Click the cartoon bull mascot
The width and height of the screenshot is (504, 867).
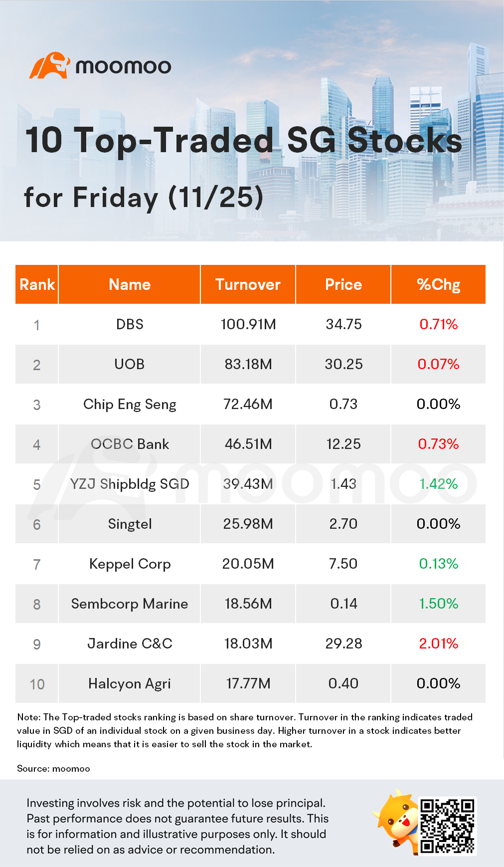[397, 820]
